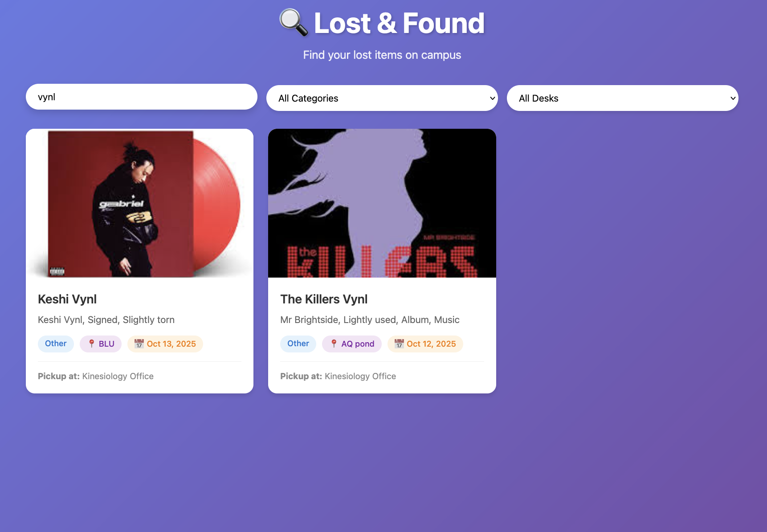Click Pickup at Kinesiology Office on Killers card

338,376
